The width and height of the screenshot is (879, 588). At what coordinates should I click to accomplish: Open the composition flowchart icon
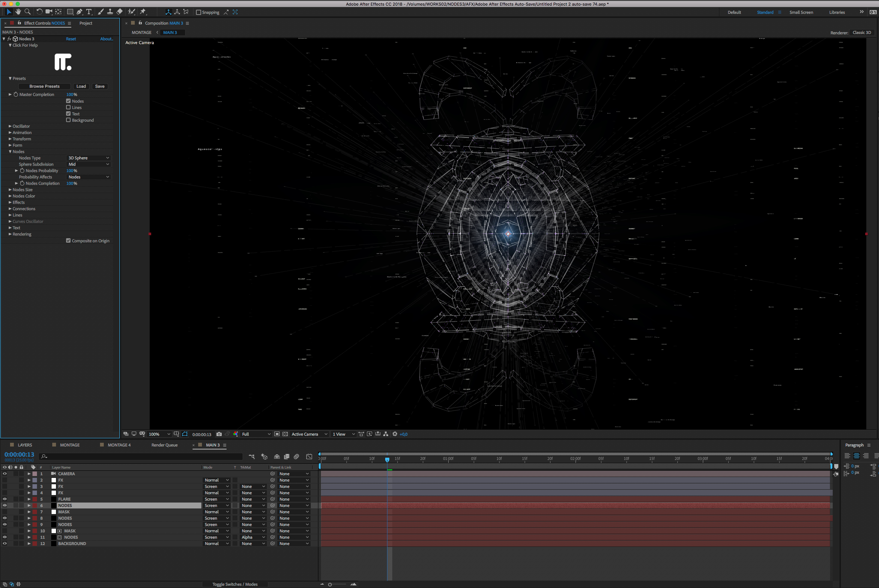coord(386,434)
